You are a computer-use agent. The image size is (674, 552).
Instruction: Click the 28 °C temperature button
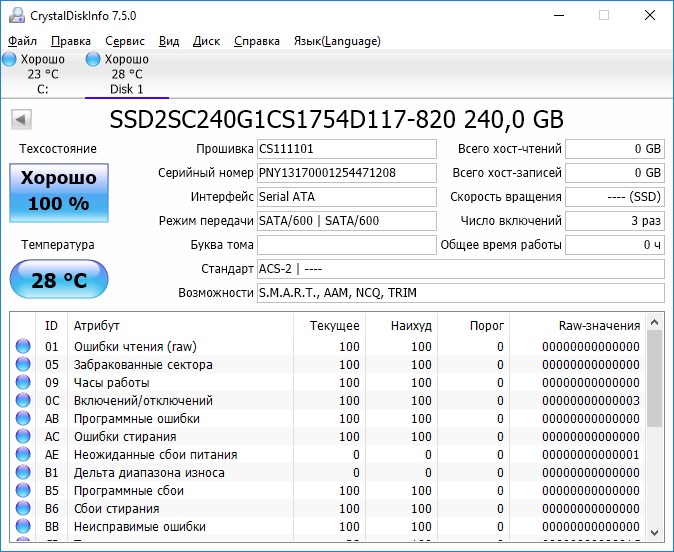(x=59, y=279)
